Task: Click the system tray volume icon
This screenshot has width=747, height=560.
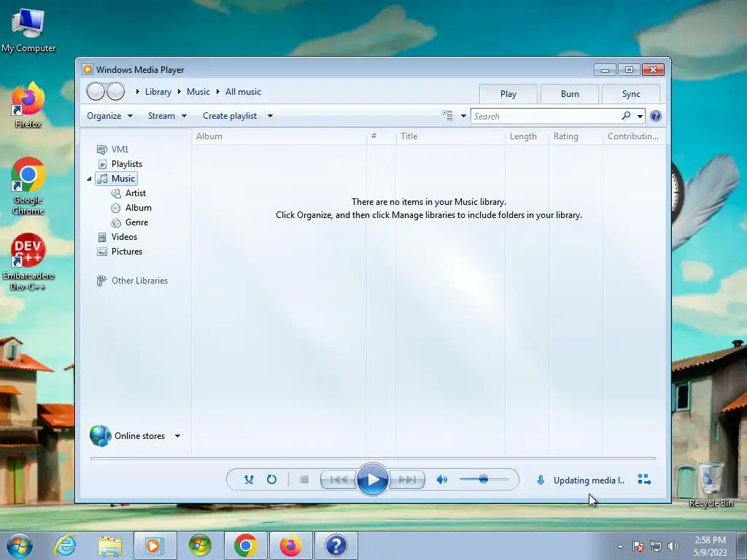Action: (x=673, y=546)
